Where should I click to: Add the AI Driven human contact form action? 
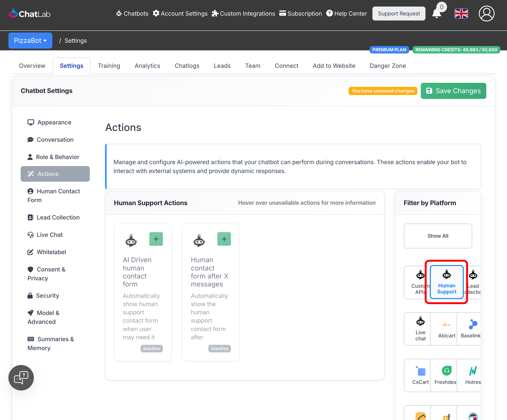coord(156,239)
